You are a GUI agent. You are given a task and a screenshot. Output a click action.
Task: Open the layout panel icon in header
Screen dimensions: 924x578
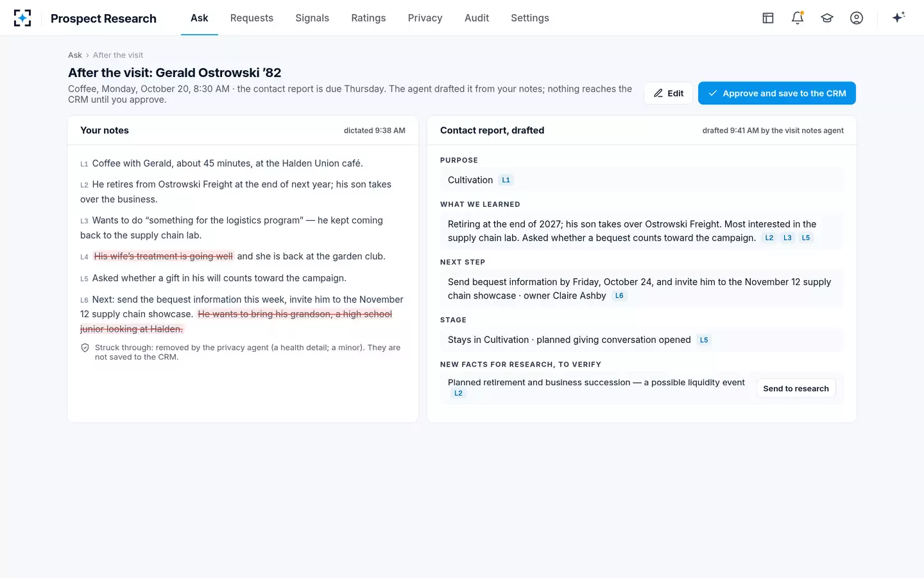pyautogui.click(x=768, y=18)
